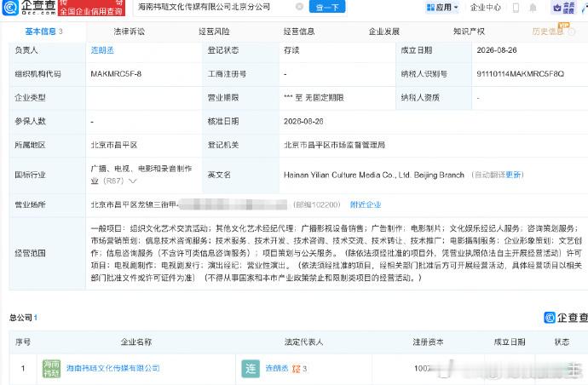Image resolution: width=588 pixels, height=385 pixels.
Task: Click 北京市昌平区市场监督管理局 text
Action: [334, 145]
